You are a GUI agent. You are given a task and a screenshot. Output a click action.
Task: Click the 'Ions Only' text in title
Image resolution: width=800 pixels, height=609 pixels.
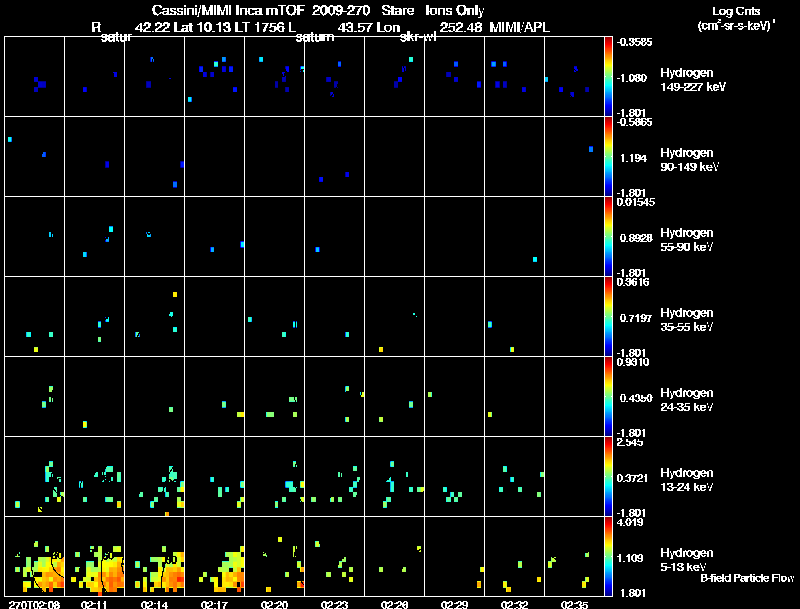[x=455, y=11]
